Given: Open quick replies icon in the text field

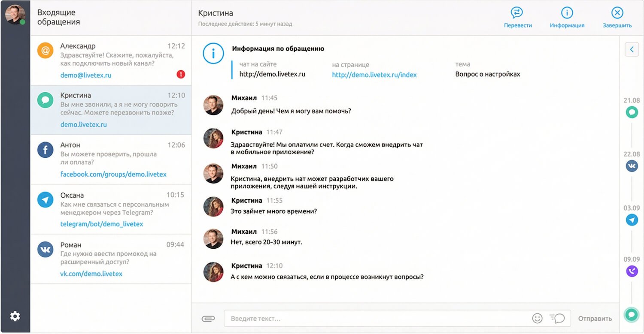Looking at the screenshot, I should [x=557, y=318].
